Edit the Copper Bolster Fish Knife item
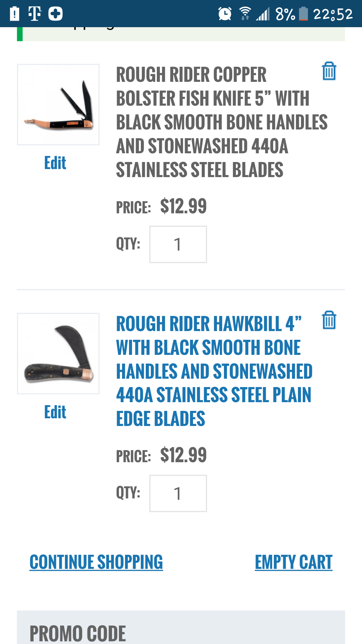This screenshot has height=644, width=362. (x=55, y=163)
